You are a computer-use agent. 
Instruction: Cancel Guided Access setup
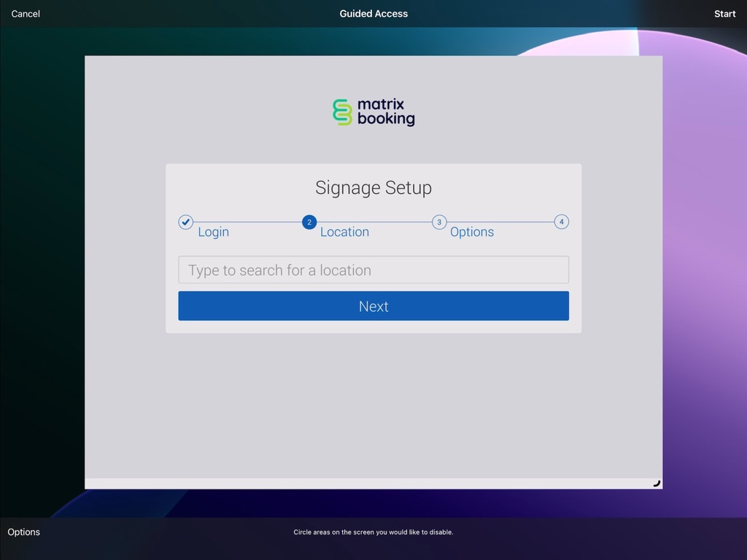point(25,13)
